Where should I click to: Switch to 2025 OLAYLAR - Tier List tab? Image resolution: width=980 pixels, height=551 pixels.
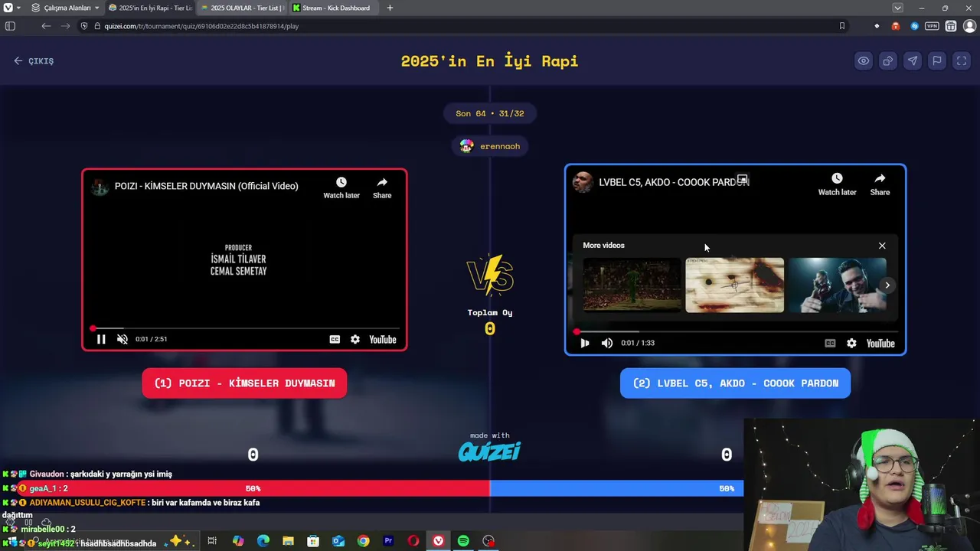pyautogui.click(x=242, y=8)
